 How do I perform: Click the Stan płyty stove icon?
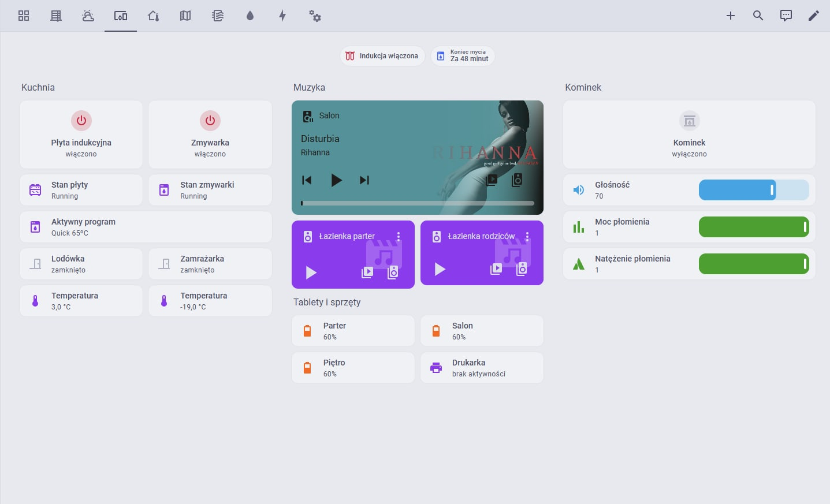[x=35, y=190]
